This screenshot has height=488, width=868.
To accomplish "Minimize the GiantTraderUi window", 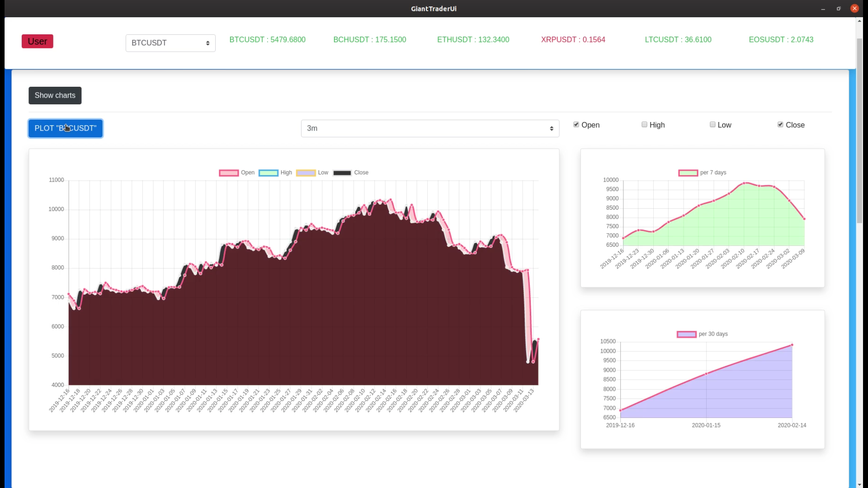I will tap(823, 9).
